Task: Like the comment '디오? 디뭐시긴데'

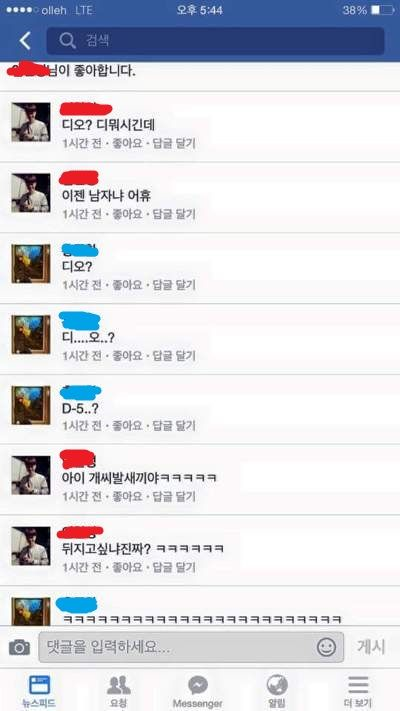Action: 127,144
